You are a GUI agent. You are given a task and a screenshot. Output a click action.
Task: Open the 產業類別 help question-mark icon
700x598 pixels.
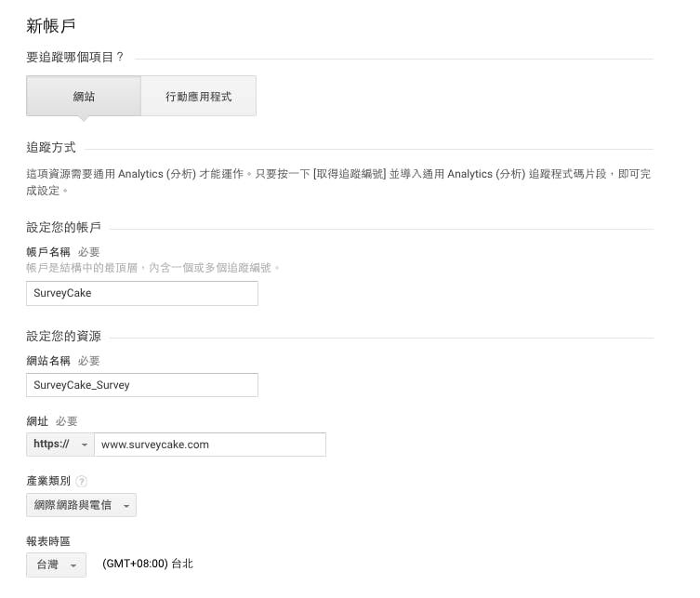(81, 482)
